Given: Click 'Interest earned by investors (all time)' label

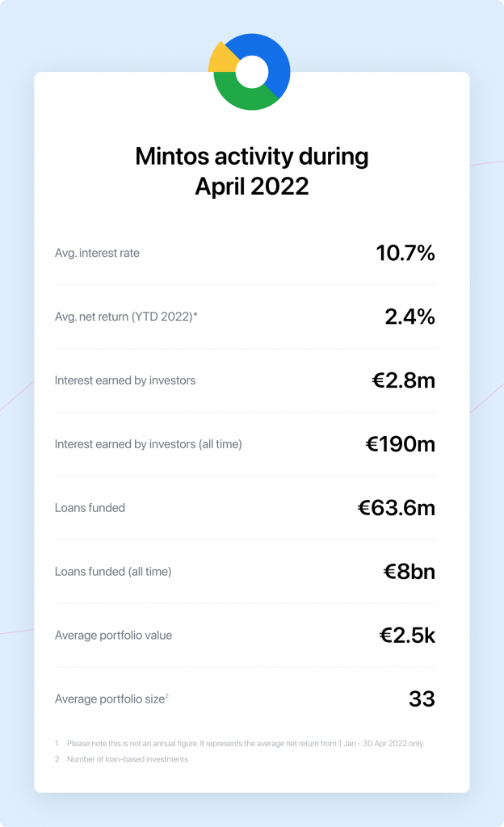Looking at the screenshot, I should coord(148,444).
